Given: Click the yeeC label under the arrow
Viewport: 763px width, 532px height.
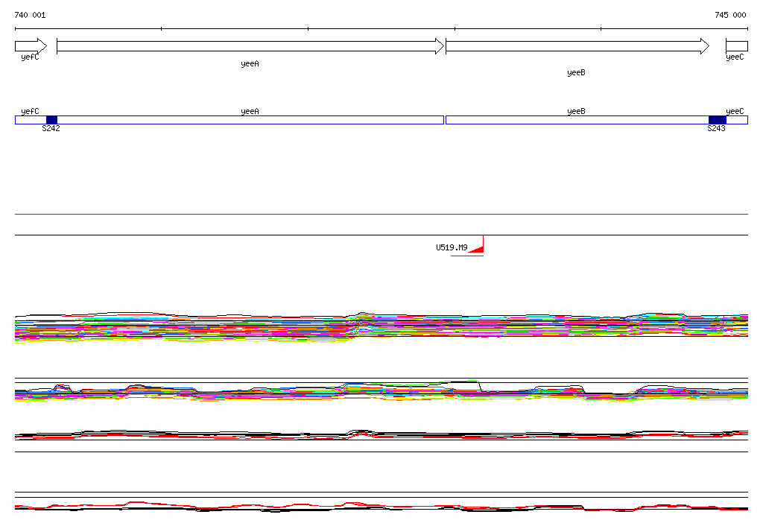Looking at the screenshot, I should (x=735, y=57).
